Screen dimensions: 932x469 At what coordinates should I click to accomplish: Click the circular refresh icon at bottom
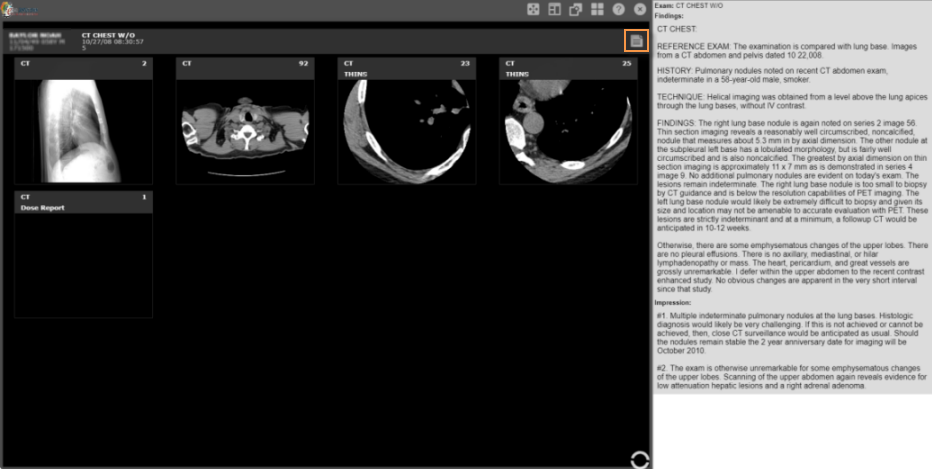[640, 459]
